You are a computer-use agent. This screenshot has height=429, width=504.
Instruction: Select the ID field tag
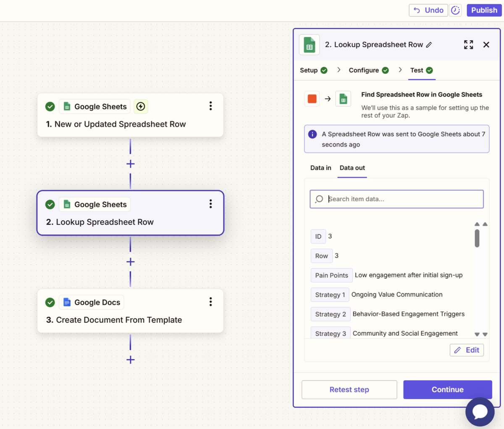318,237
